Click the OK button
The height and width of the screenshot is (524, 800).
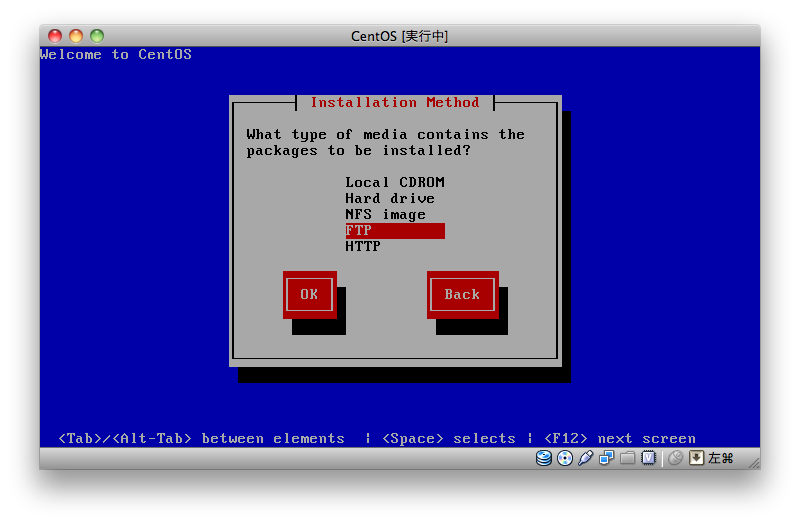pyautogui.click(x=310, y=294)
